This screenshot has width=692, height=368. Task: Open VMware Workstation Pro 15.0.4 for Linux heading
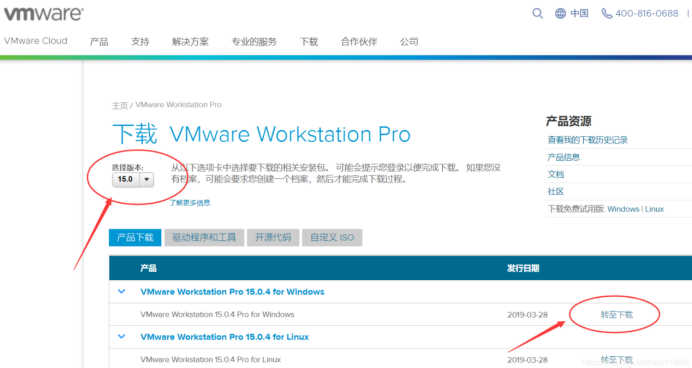[225, 337]
